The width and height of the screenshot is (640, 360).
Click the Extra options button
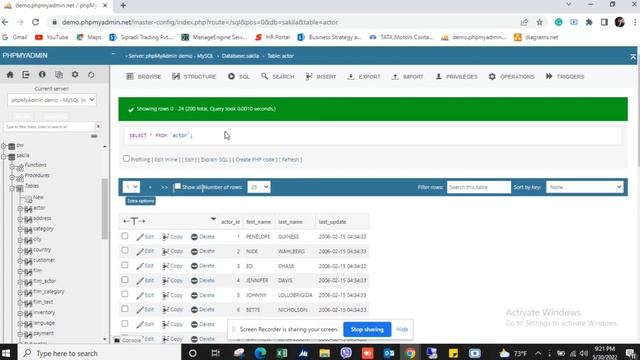tap(140, 201)
